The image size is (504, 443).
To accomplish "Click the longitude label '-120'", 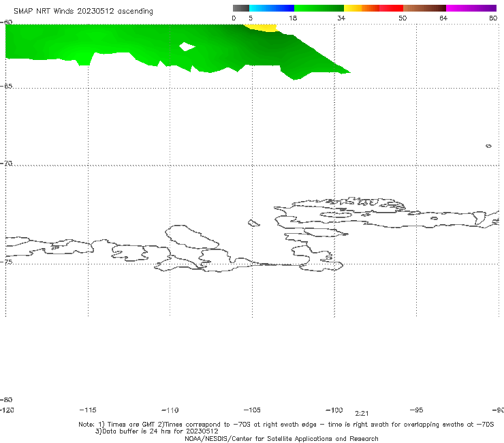I will [7, 410].
